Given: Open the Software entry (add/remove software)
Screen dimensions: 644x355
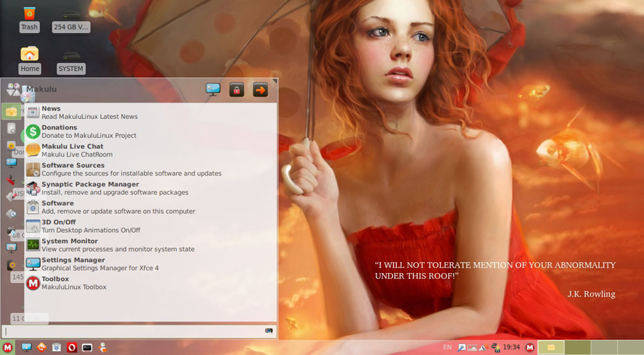Looking at the screenshot, I should [x=150, y=207].
